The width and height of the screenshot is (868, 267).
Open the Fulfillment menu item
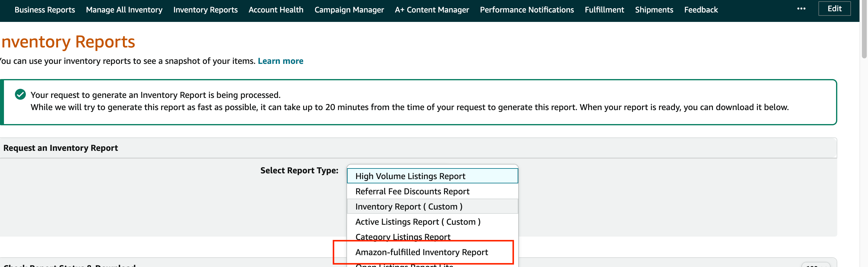click(x=604, y=10)
